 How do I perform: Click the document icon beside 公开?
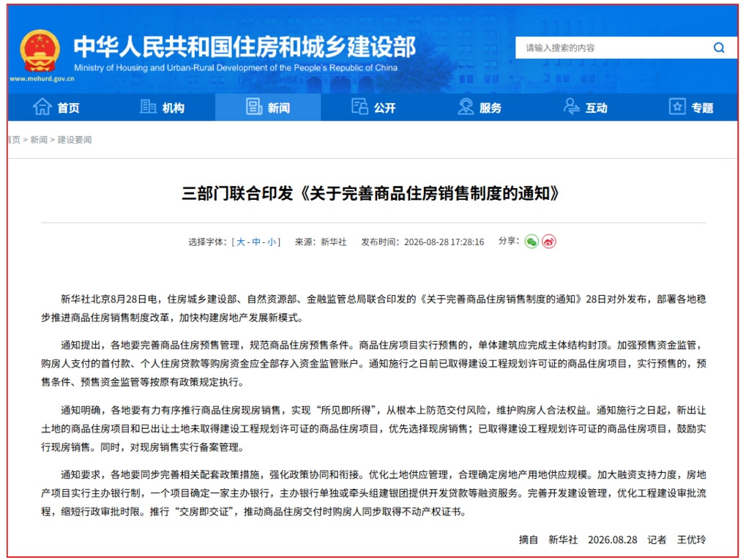click(x=359, y=106)
